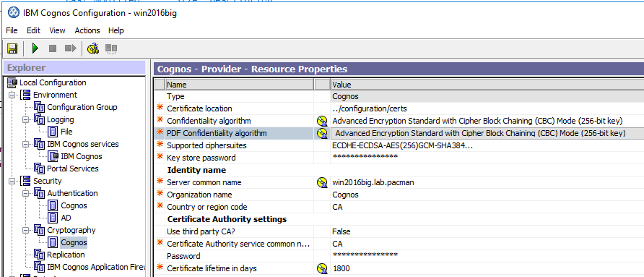Collapse the Logging tree node

click(x=25, y=120)
